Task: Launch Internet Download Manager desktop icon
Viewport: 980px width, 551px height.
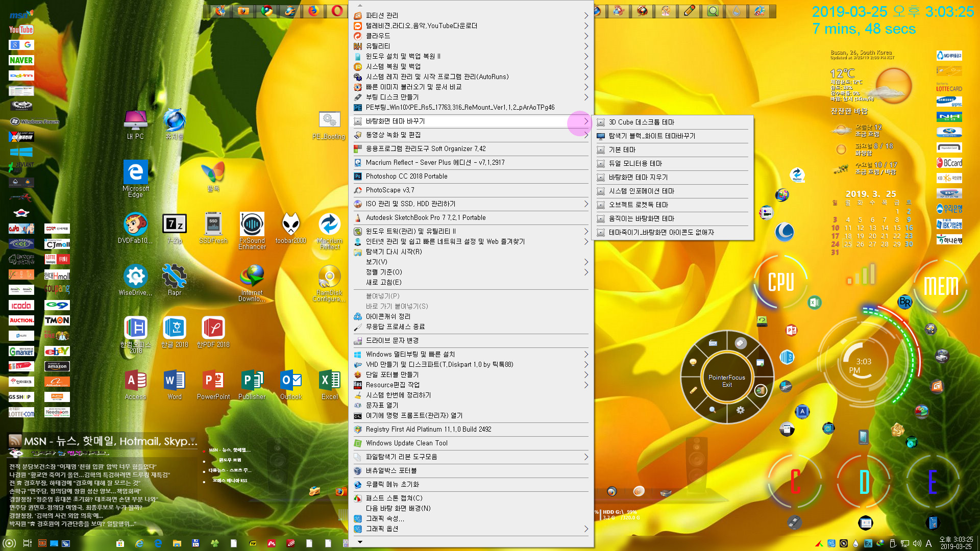Action: [x=252, y=283]
